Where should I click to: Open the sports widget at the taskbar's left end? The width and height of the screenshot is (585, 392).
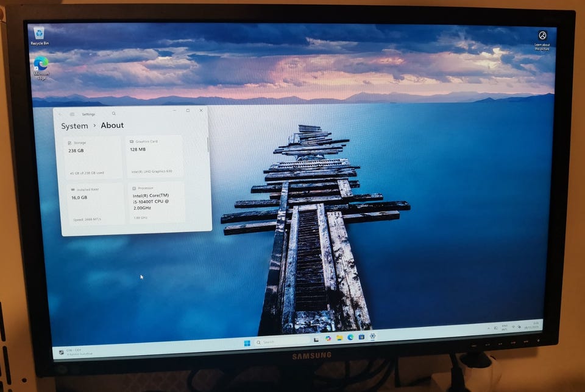tap(76, 352)
